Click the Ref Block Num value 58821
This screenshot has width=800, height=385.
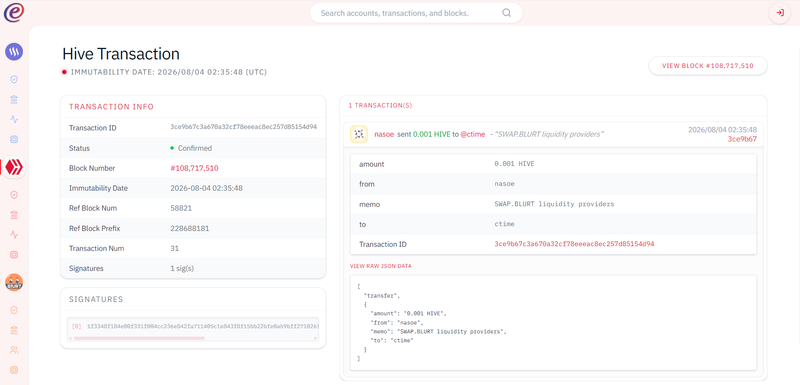(181, 208)
